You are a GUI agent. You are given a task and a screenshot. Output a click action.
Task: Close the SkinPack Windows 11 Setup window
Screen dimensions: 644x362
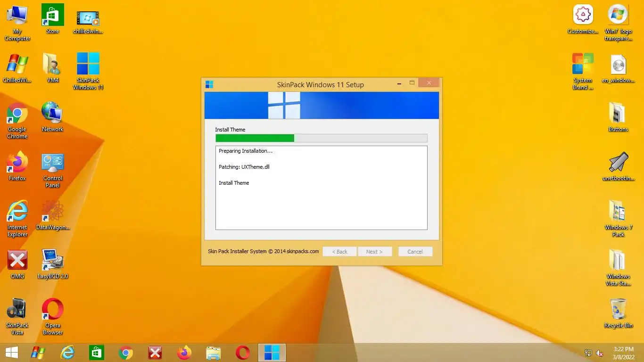coord(429,83)
